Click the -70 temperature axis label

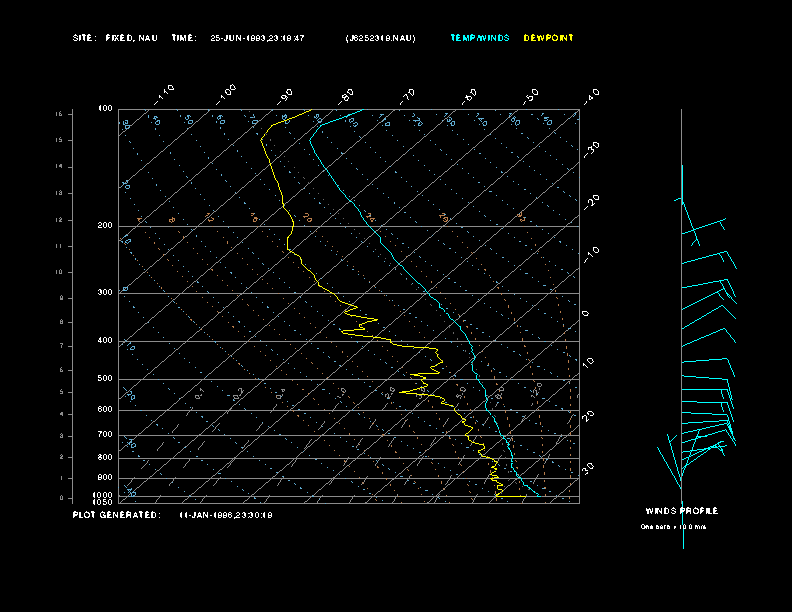[408, 96]
